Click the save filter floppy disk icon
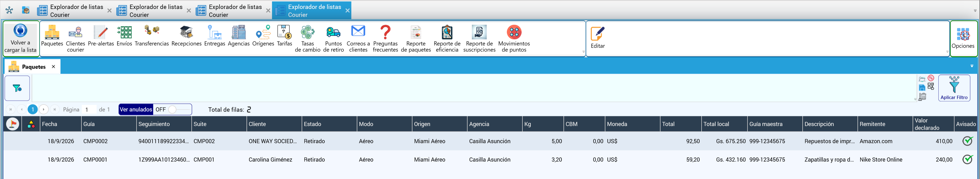Image resolution: width=980 pixels, height=179 pixels. coord(922,88)
